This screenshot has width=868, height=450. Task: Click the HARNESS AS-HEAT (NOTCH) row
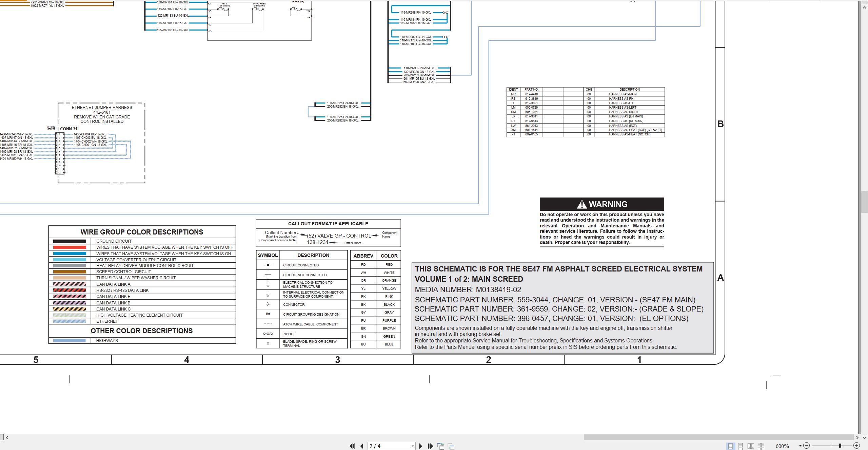point(586,134)
